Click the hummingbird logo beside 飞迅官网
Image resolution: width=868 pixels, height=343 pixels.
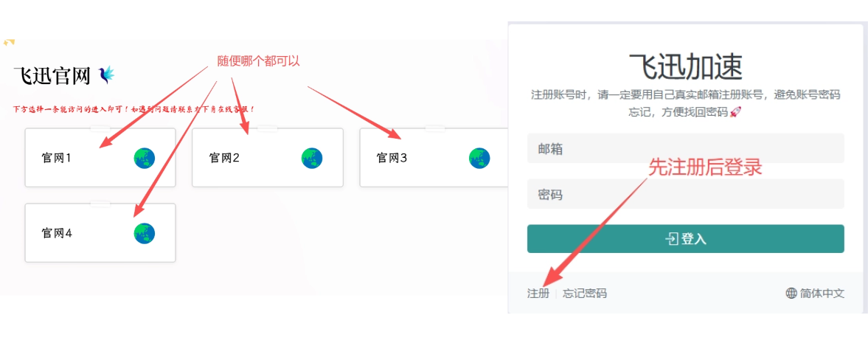(107, 75)
